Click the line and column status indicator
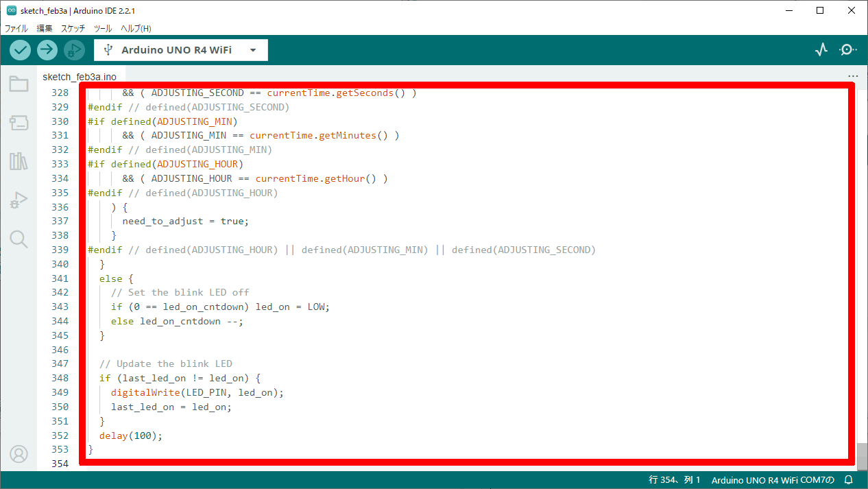The width and height of the screenshot is (868, 489). [675, 480]
